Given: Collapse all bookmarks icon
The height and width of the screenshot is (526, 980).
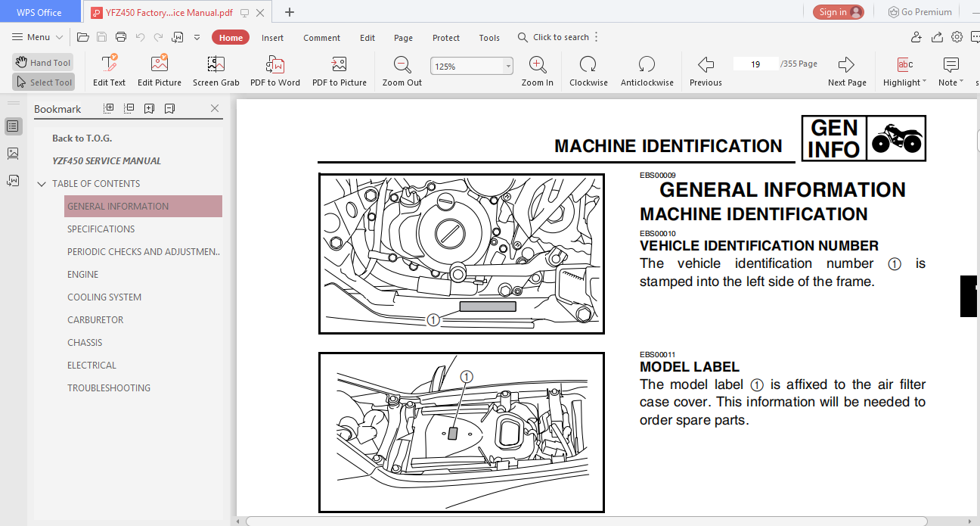Looking at the screenshot, I should (x=129, y=108).
